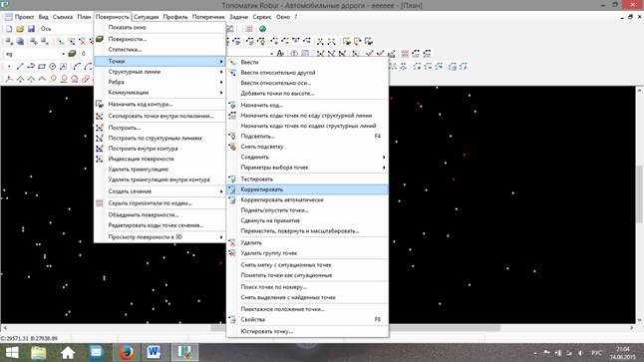
Task: Expand the Ребра submenu
Action: tap(221, 82)
